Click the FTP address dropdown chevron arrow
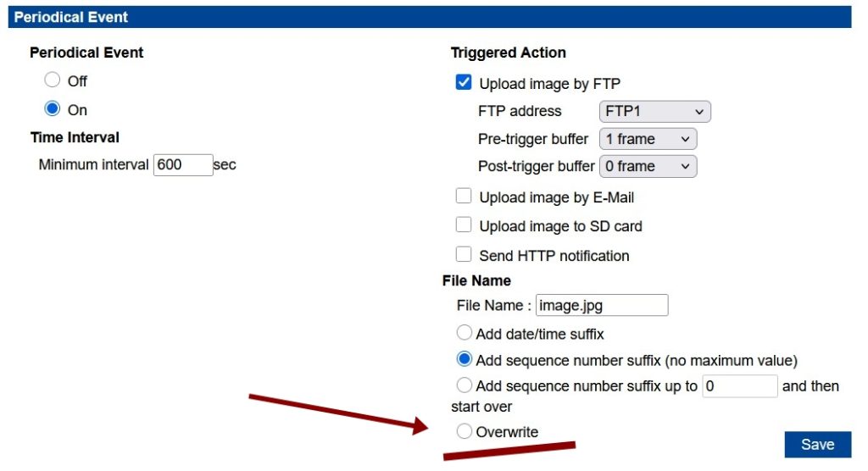 (699, 112)
